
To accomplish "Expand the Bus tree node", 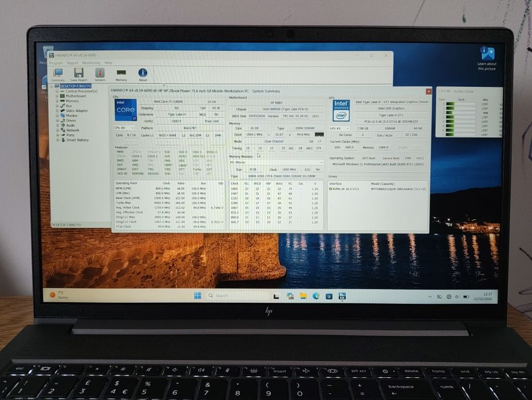I will pyautogui.click(x=57, y=106).
